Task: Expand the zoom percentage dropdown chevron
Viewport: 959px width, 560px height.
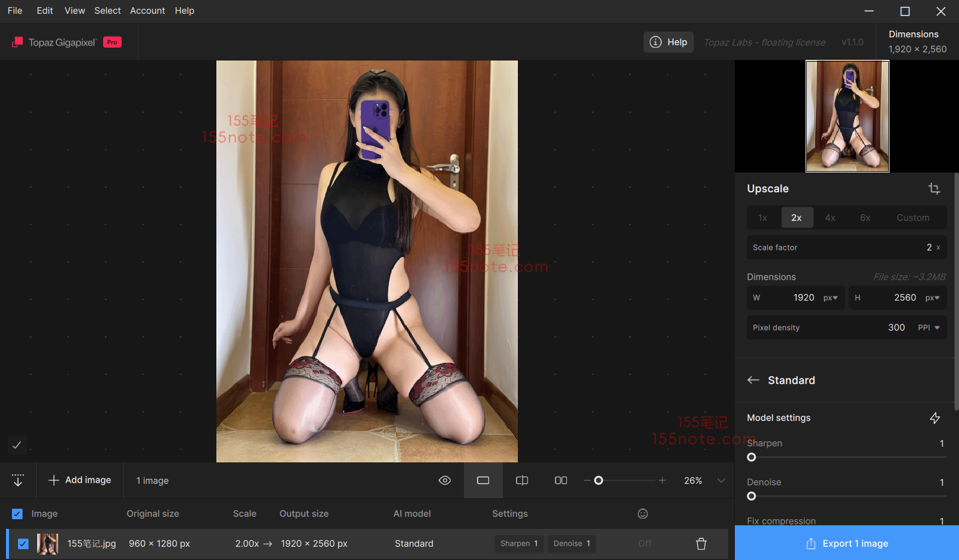Action: [721, 480]
